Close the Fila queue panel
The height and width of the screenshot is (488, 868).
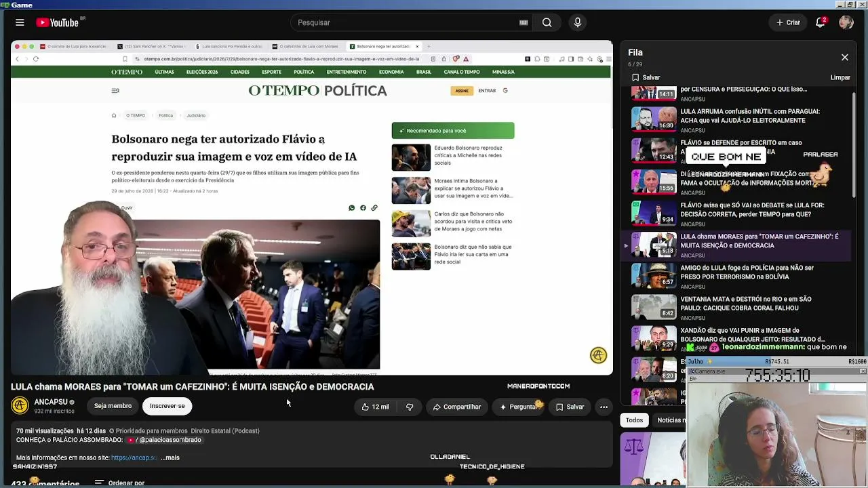845,58
